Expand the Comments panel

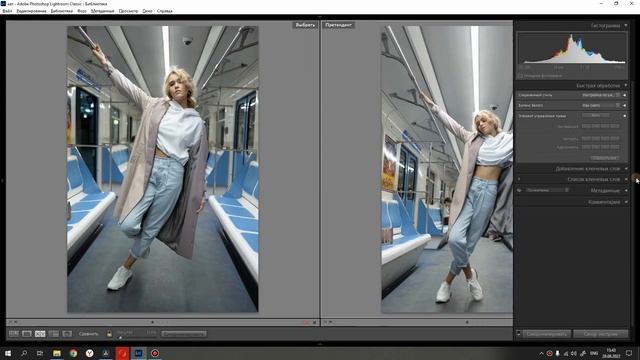626,202
